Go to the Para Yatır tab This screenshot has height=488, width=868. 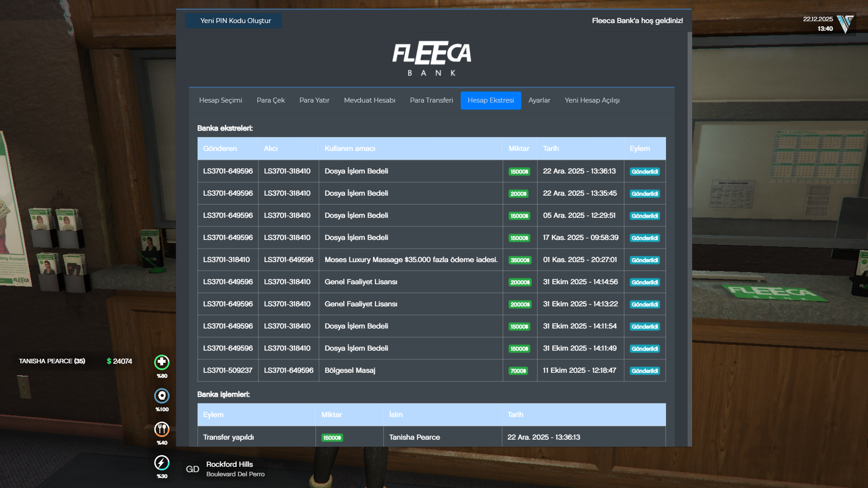(314, 100)
